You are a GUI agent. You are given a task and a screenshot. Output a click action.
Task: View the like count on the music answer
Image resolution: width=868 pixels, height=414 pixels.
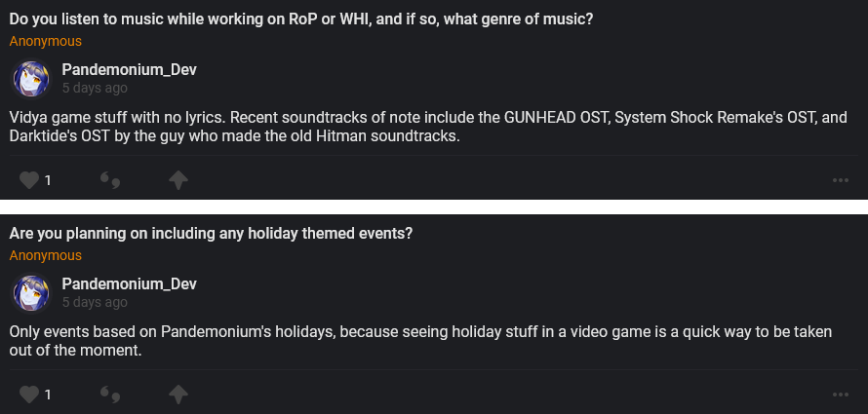coord(48,180)
